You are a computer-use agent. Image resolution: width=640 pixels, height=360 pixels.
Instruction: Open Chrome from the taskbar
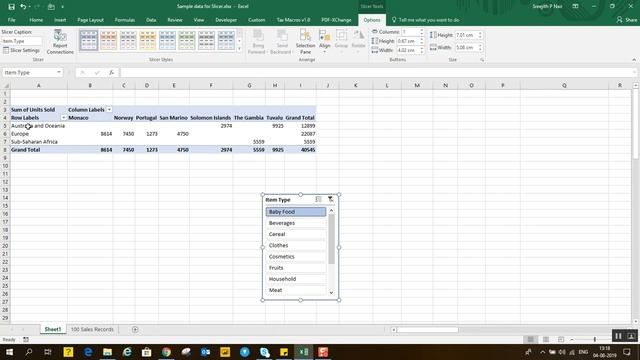pos(166,352)
